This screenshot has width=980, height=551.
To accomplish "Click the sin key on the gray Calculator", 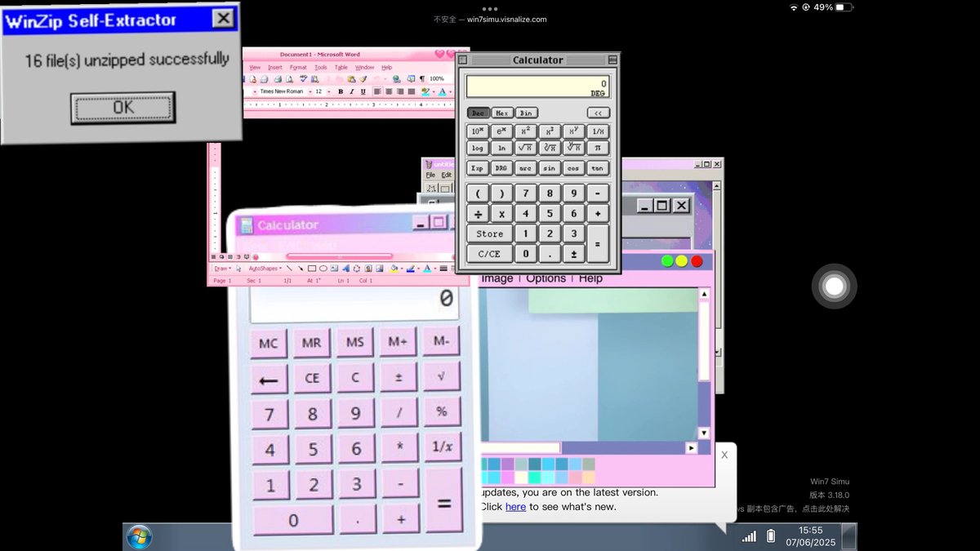I will (x=550, y=168).
